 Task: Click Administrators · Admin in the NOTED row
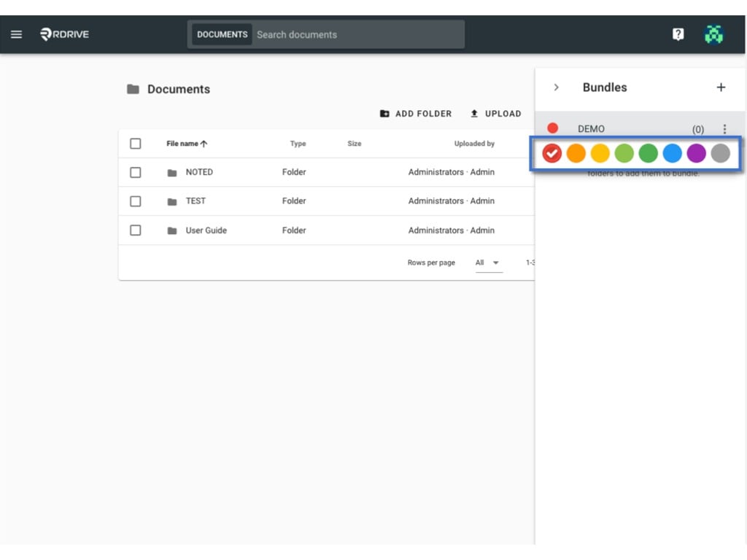(x=451, y=172)
